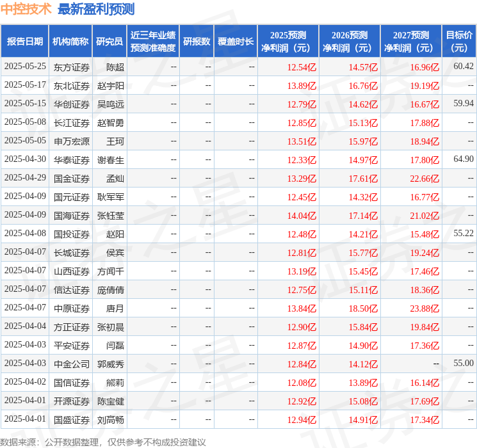Click researcher name 吴鸣远
Viewport: 477px width, 448px height.
(x=110, y=104)
